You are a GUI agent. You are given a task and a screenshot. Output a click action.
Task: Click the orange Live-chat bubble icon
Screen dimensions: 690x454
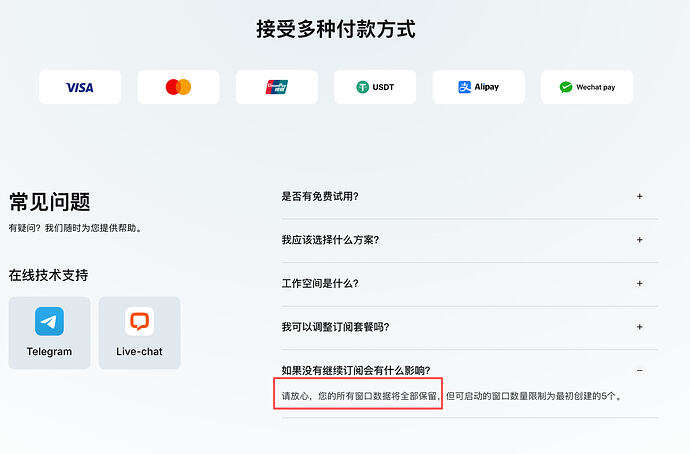[x=139, y=321]
